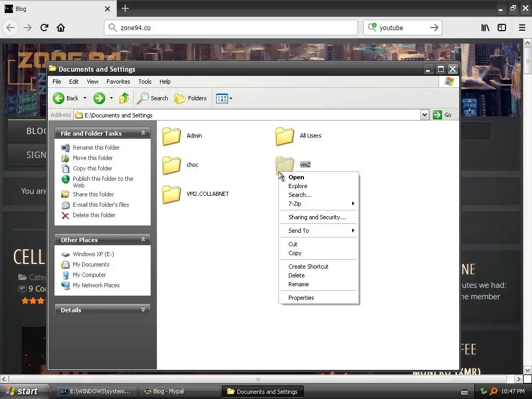The height and width of the screenshot is (399, 532).
Task: Click Copy this folder task
Action: (x=92, y=168)
